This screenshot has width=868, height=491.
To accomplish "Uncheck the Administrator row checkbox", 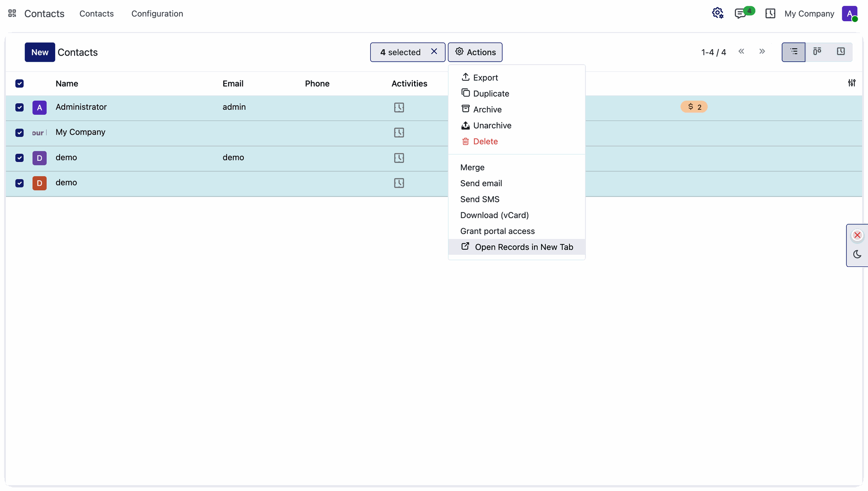I will 19,108.
